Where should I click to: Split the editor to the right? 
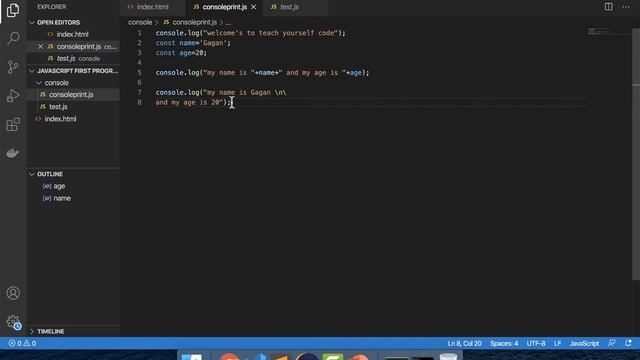point(609,7)
